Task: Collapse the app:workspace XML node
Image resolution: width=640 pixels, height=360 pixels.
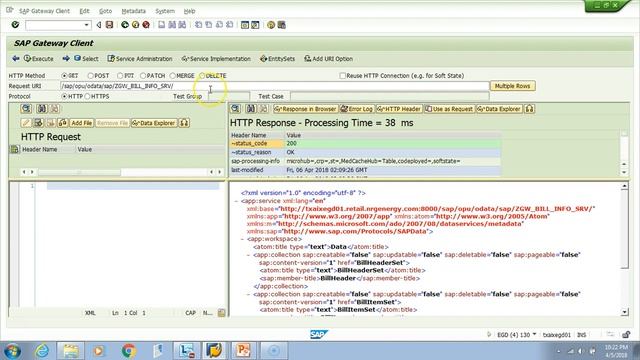Action: tap(242, 239)
